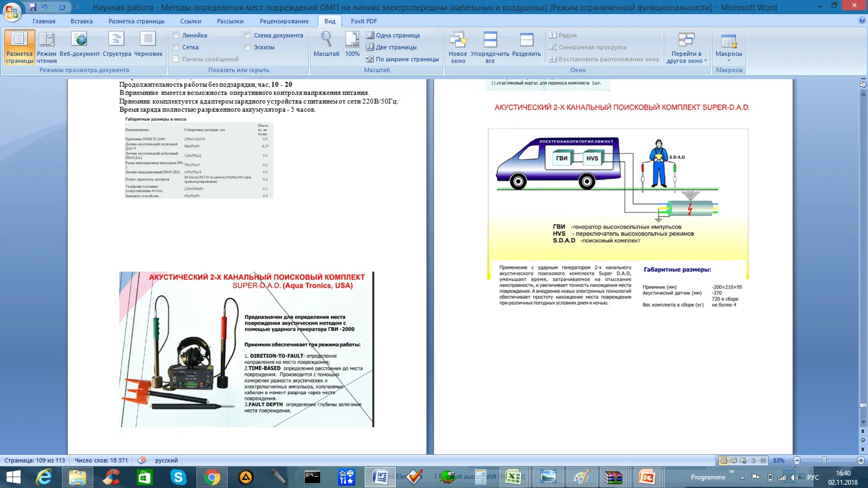Enable the Сетка gridlines checkbox
868x488 pixels.
pos(176,47)
